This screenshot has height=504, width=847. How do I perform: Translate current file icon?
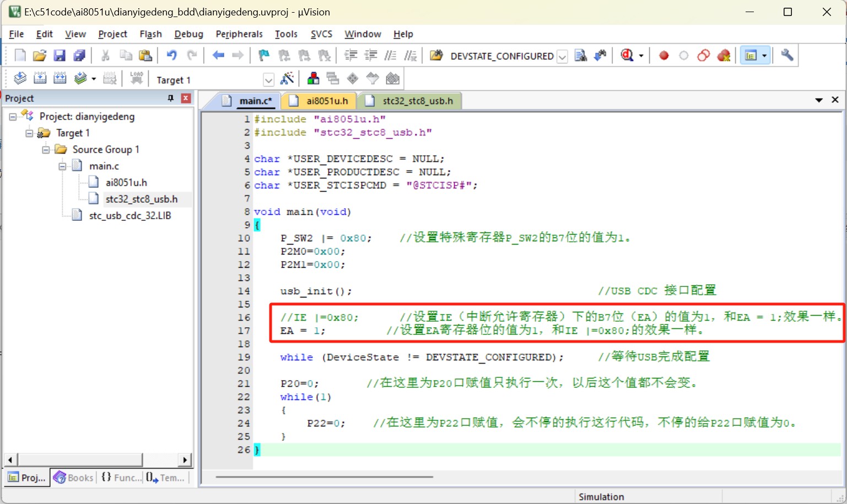pos(20,78)
